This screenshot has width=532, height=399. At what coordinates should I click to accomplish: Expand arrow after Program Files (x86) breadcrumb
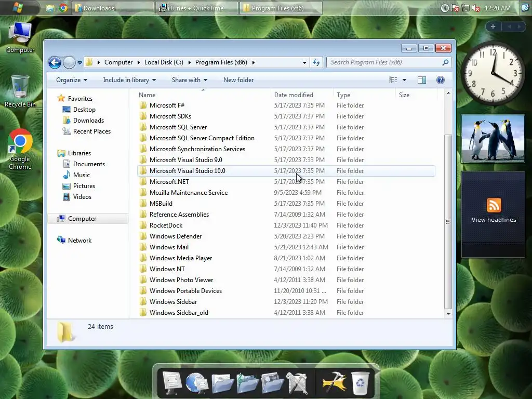tap(253, 62)
